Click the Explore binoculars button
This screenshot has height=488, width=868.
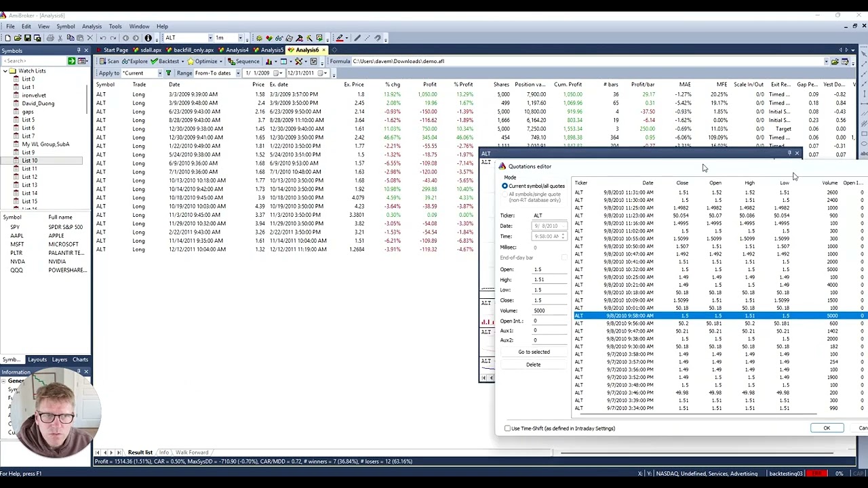coord(135,61)
